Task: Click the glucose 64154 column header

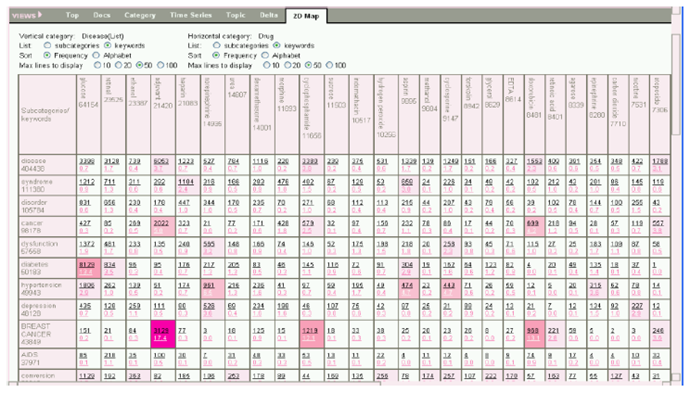Action: tap(88, 114)
